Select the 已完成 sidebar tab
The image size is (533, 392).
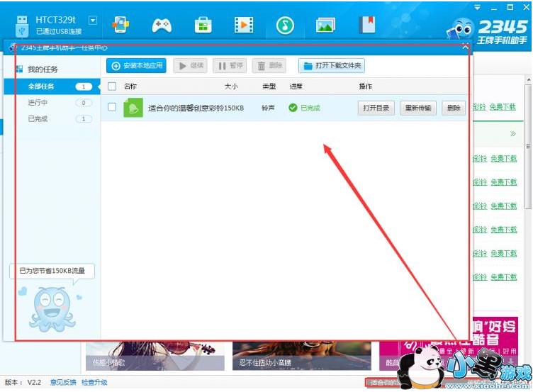pyautogui.click(x=52, y=118)
